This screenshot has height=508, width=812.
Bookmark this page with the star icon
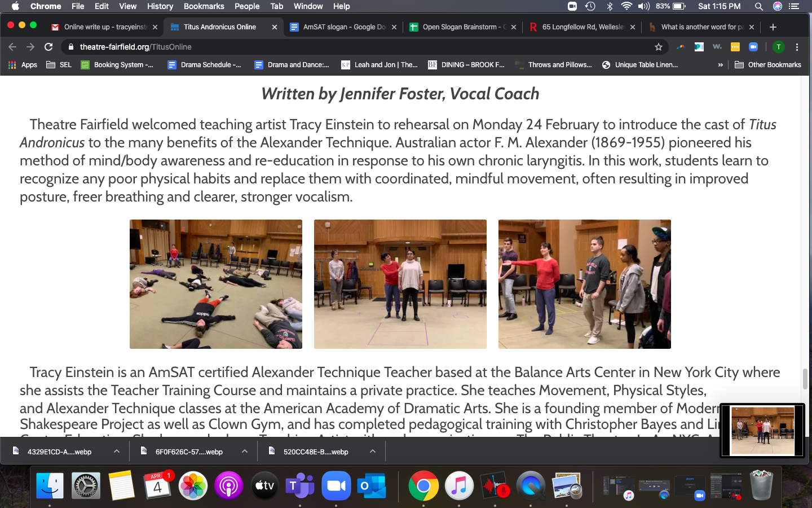(658, 47)
